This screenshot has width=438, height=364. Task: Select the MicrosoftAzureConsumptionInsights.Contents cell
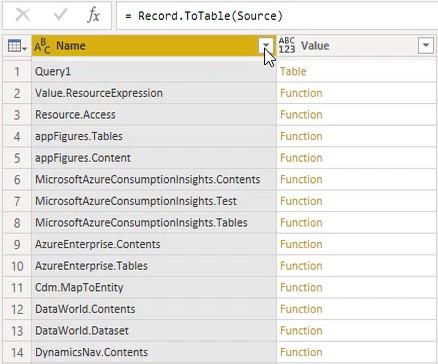(x=154, y=179)
